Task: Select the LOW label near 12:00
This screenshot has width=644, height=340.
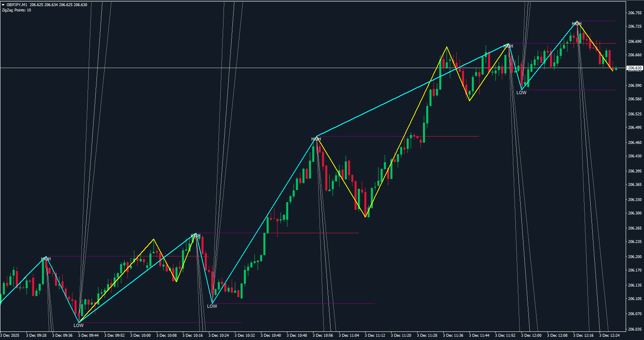Action: click(x=521, y=93)
